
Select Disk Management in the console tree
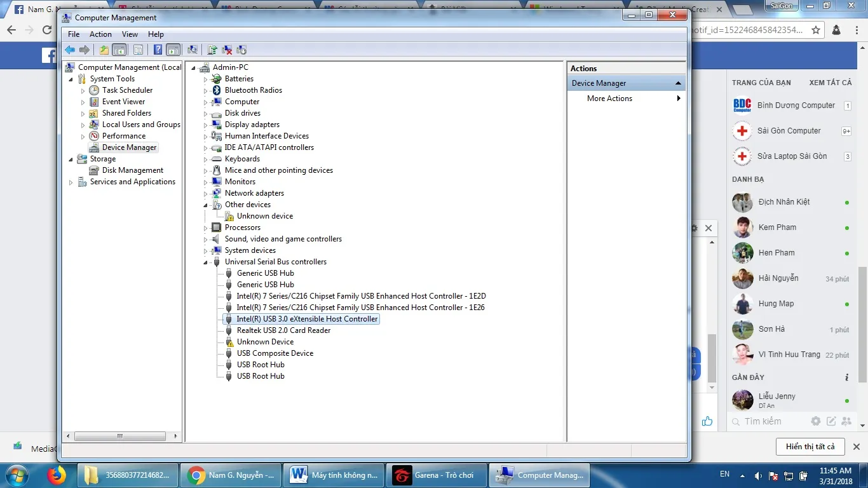coord(132,170)
